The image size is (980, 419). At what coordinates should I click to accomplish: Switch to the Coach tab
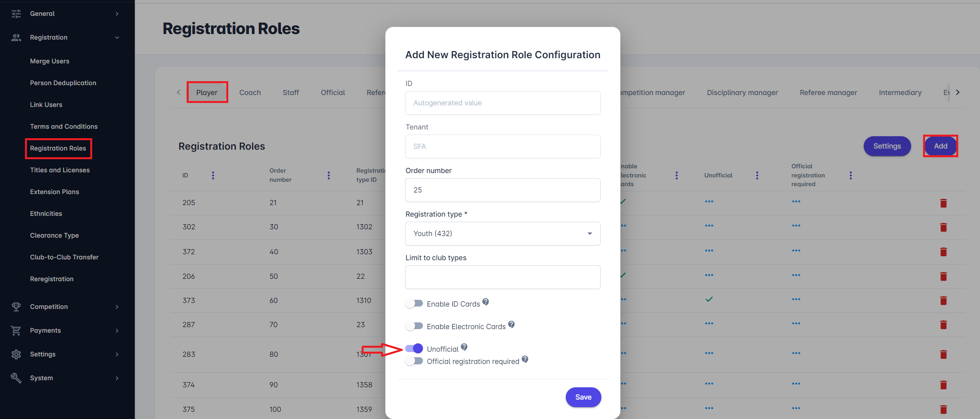coord(250,92)
